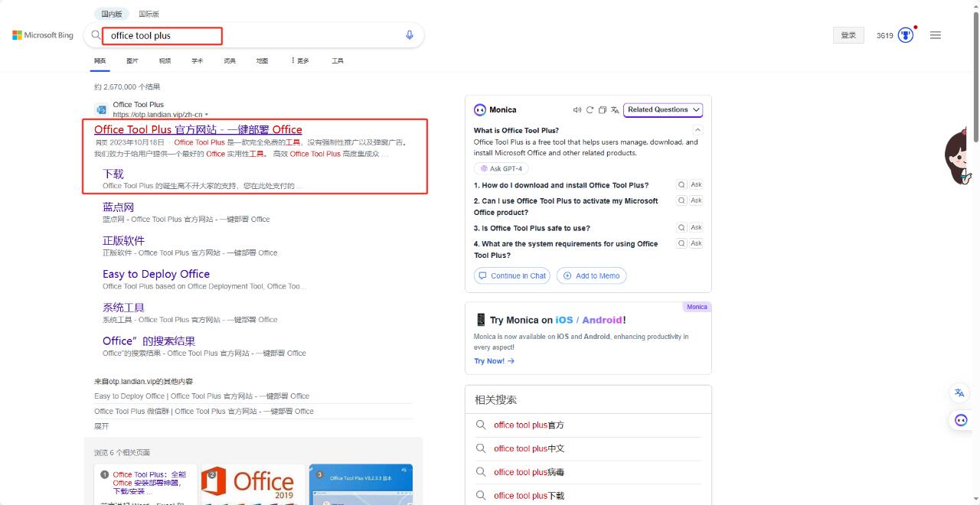Image resolution: width=980 pixels, height=505 pixels.
Task: Select the 地图 search tab
Action: [x=262, y=60]
